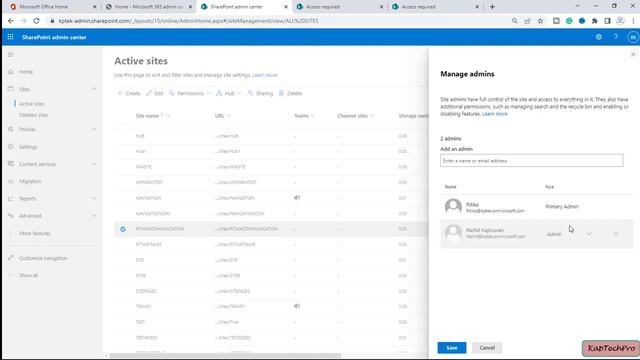
Task: Open the URL column header dropdown
Action: 222,116
